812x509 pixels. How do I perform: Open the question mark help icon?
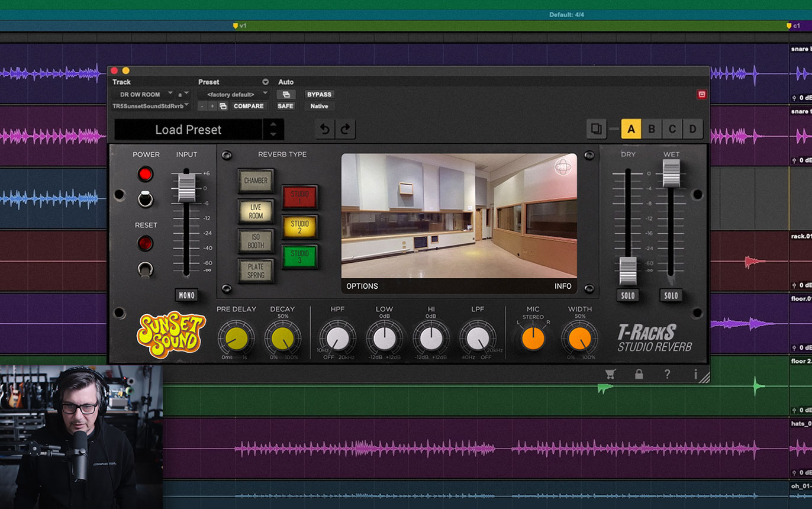click(x=667, y=374)
